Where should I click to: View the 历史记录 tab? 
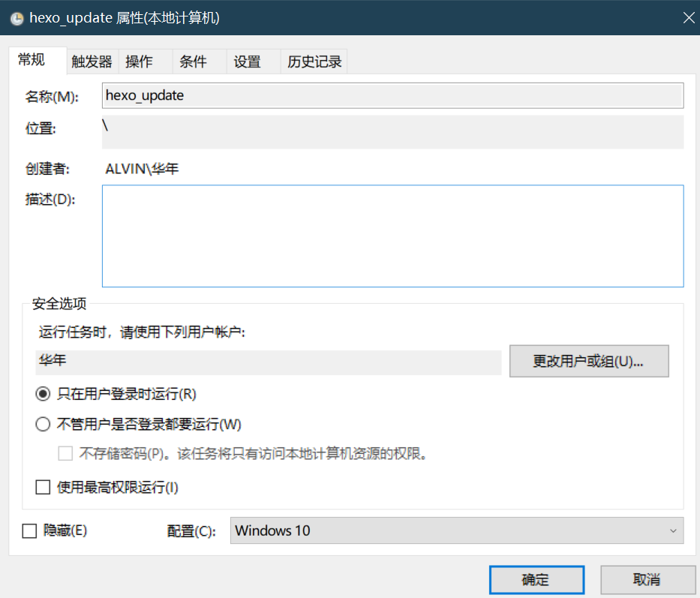[x=314, y=62]
